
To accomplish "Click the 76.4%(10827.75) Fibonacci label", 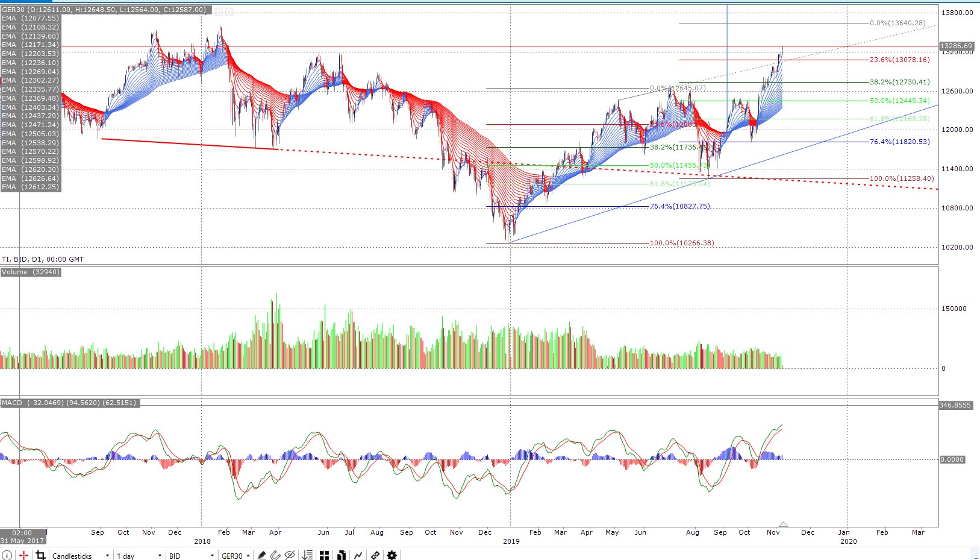I will click(679, 206).
